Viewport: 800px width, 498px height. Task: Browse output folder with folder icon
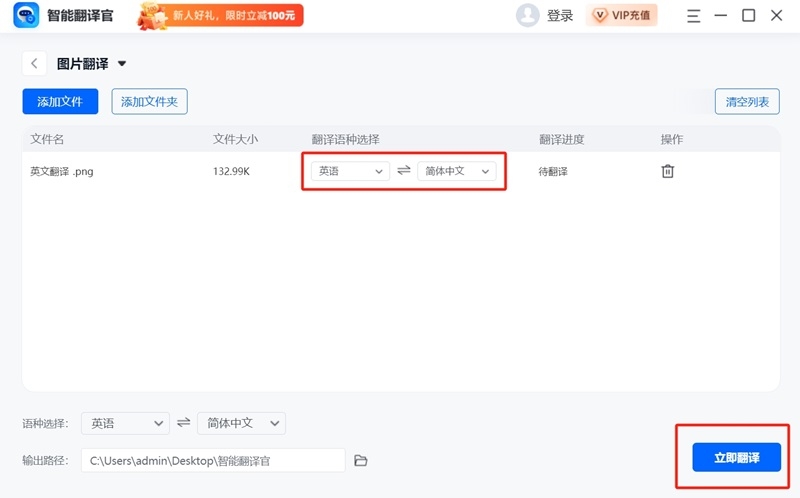pos(361,461)
